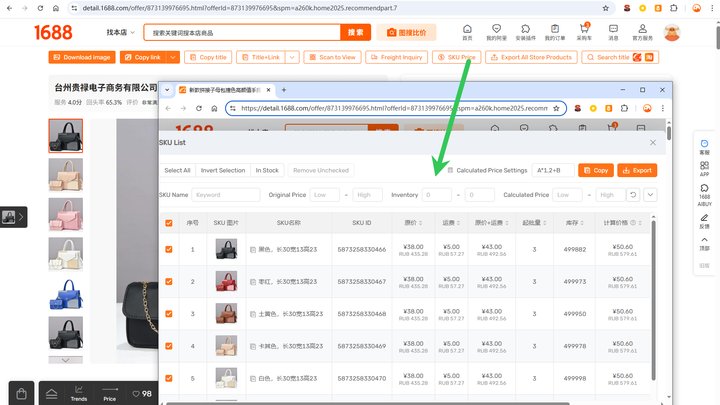This screenshot has height=405, width=720.
Task: Click the Invert Selection button
Action: [x=223, y=170]
